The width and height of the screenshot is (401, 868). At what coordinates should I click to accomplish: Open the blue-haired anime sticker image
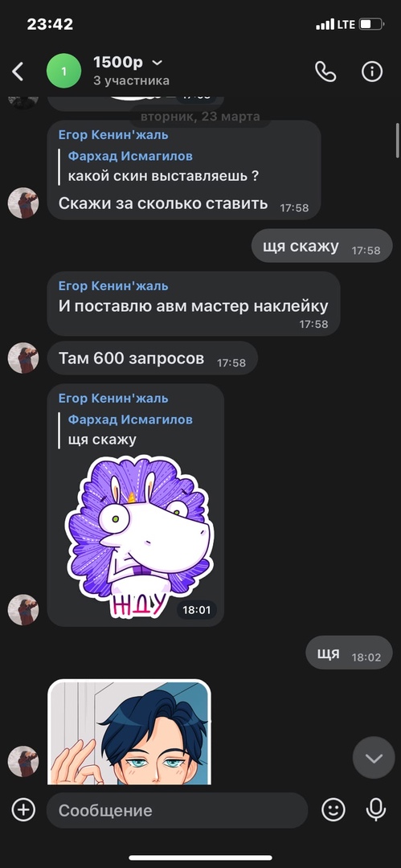(129, 732)
